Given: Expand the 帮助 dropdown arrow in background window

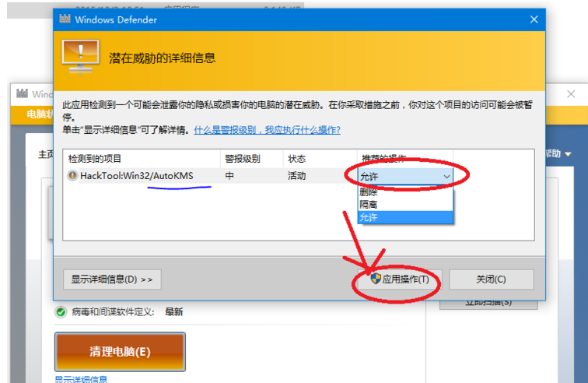Looking at the screenshot, I should (x=568, y=154).
